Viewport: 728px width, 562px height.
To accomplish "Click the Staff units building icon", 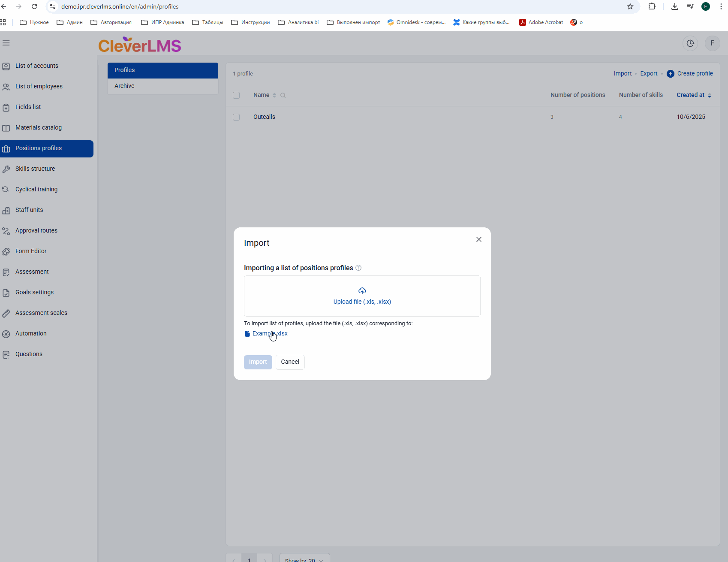I will tap(6, 211).
